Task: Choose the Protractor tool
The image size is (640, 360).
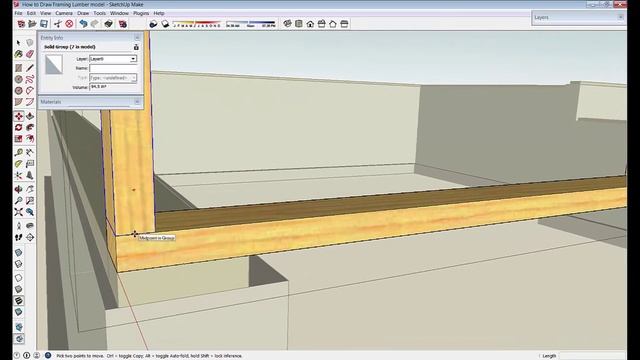Action: [18, 164]
